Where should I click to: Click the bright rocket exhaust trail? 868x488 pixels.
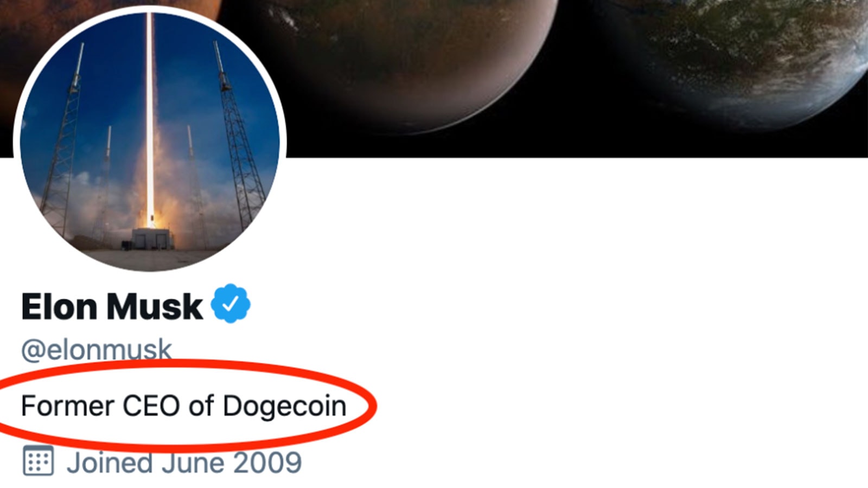150,108
